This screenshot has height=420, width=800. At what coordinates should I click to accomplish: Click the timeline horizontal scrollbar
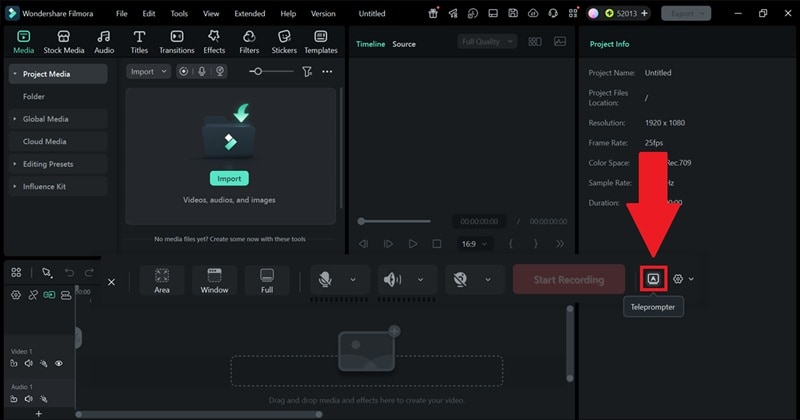[x=199, y=414]
